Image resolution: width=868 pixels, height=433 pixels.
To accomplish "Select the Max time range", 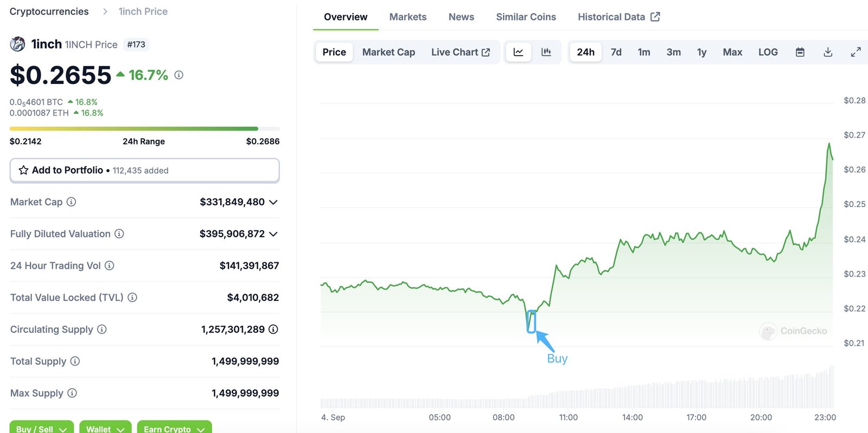I will pyautogui.click(x=732, y=52).
